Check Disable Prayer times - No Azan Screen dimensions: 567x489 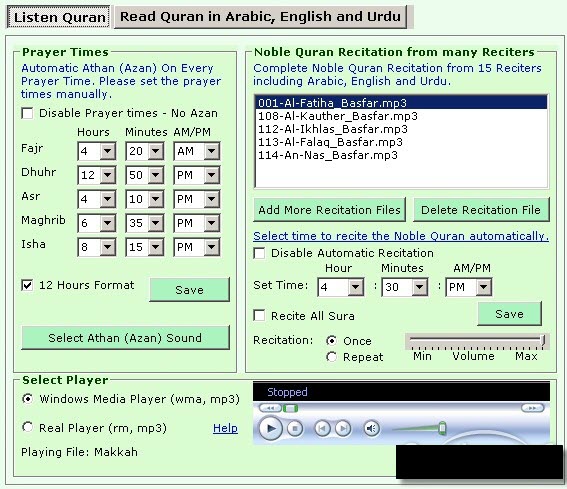pos(27,113)
